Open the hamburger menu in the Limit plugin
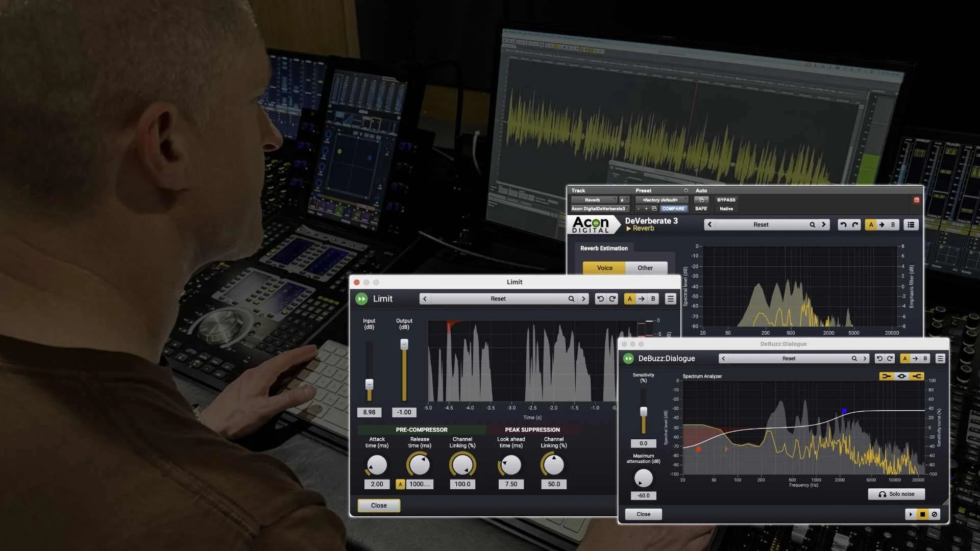Viewport: 980px width, 551px height. (x=670, y=299)
